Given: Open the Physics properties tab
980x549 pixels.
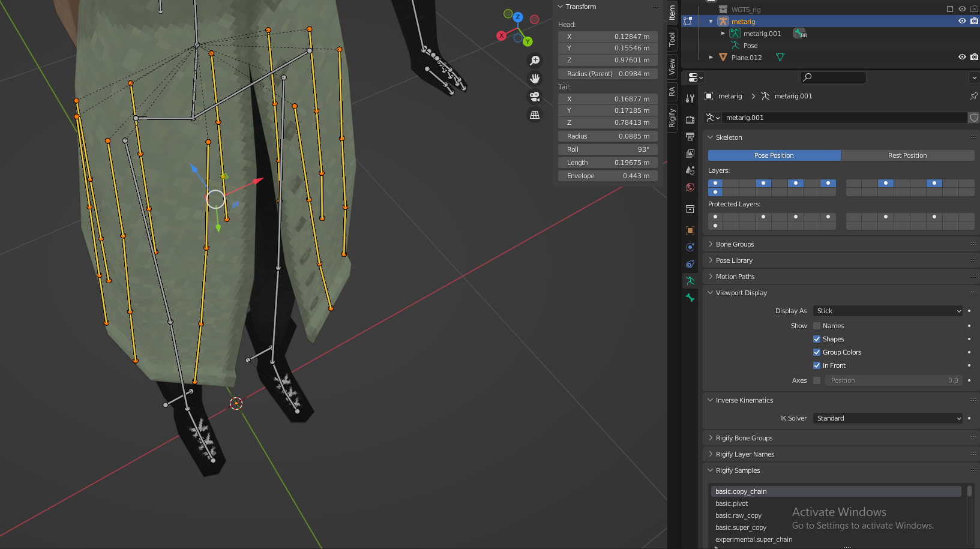Looking at the screenshot, I should coord(690,247).
